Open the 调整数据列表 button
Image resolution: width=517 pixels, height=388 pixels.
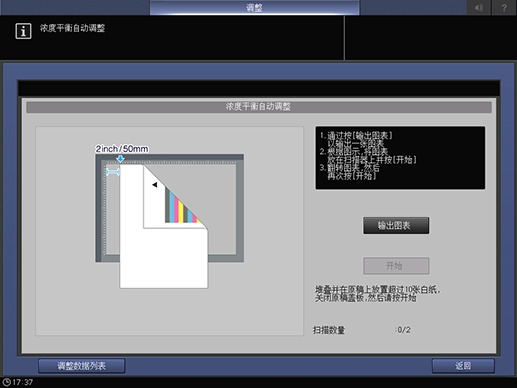(82, 366)
